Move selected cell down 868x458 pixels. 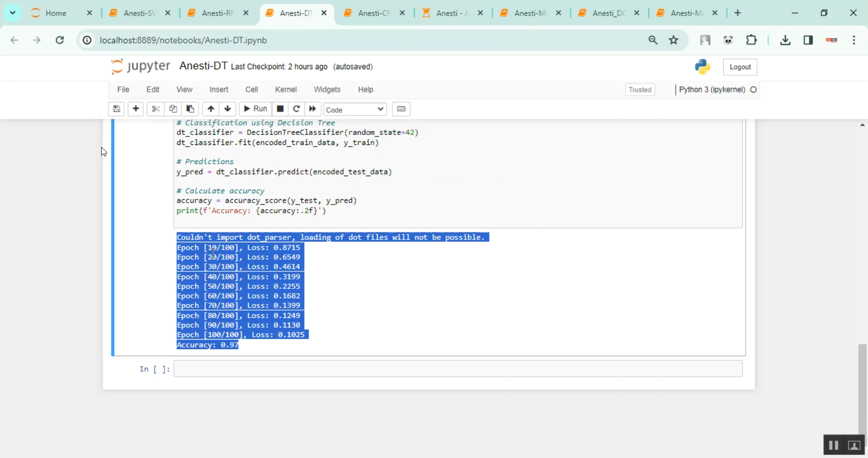coord(228,109)
